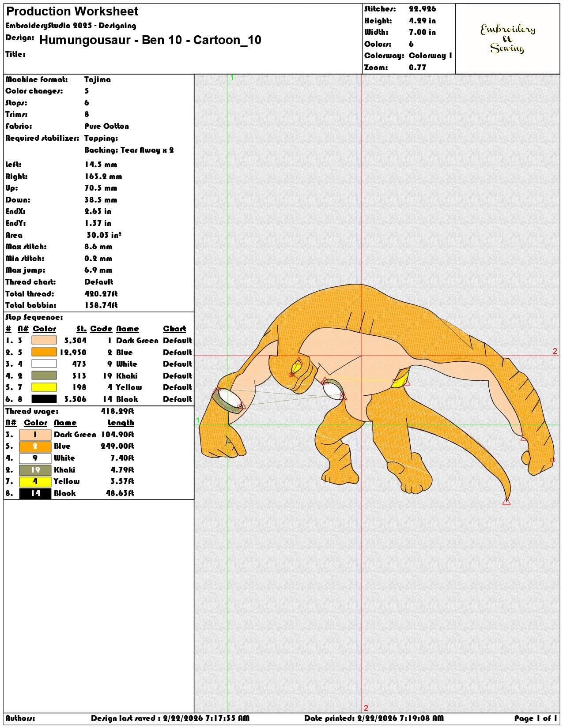Screen dimensions: 563x728
Task: Click the Area value 30.03 in²
Action: tap(104, 235)
